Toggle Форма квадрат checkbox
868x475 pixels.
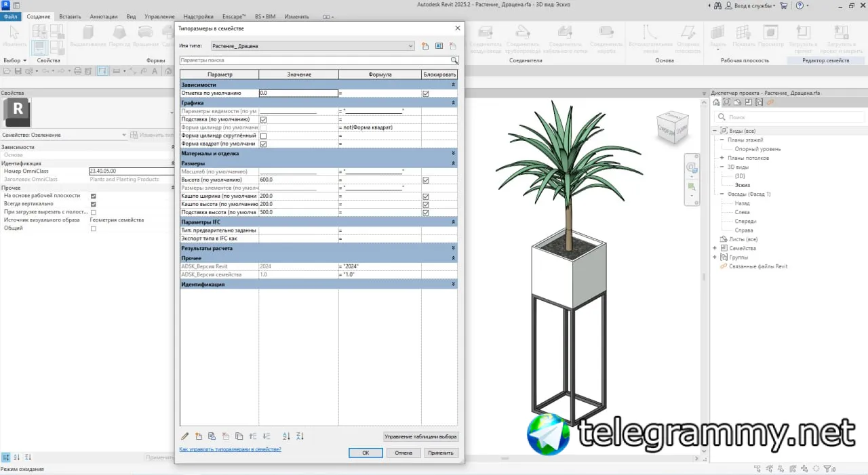263,144
